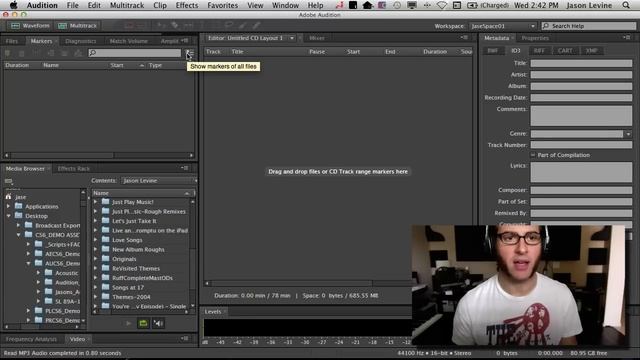Toggle Show markers of all files

coord(190,53)
